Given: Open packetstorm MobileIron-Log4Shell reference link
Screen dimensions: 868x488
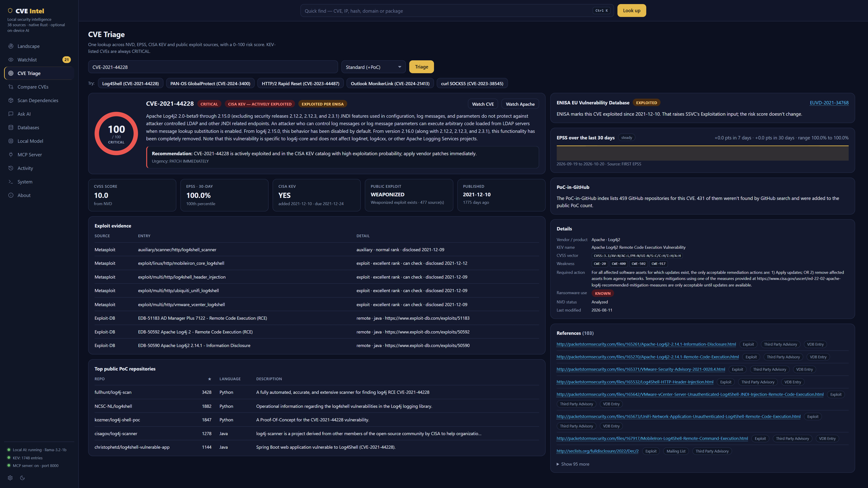Looking at the screenshot, I should 652,439.
